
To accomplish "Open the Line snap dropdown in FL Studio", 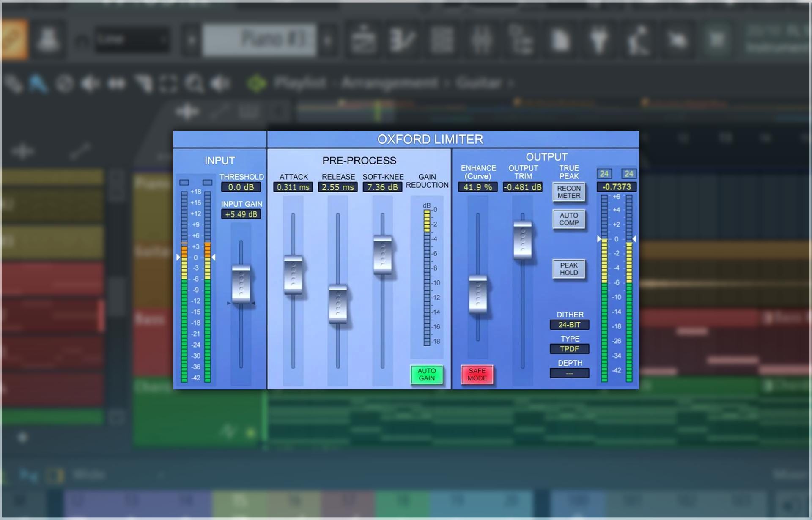I will 132,40.
